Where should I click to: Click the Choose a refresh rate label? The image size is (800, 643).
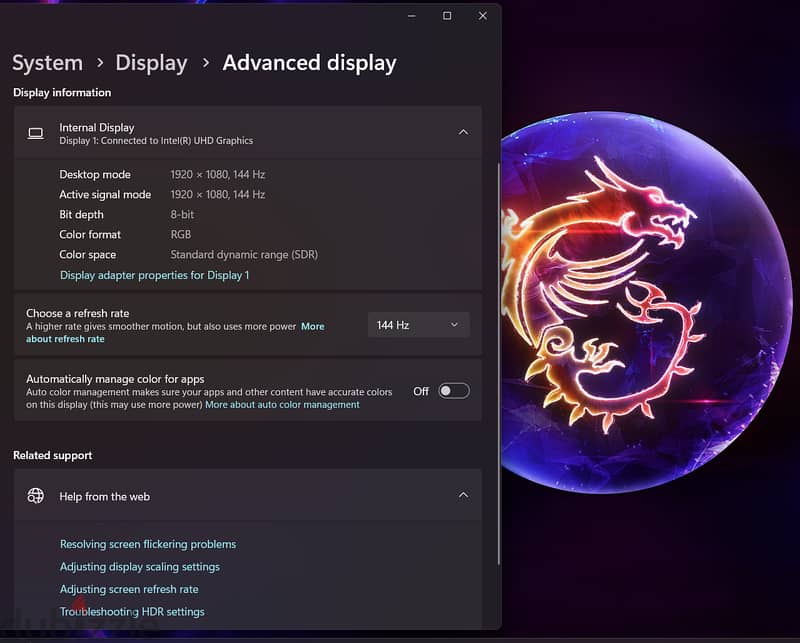[x=78, y=313]
